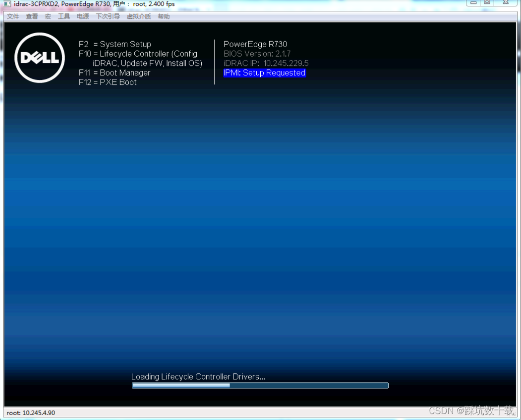Click the root: 10.245.4.90 status bar entry

click(31, 413)
